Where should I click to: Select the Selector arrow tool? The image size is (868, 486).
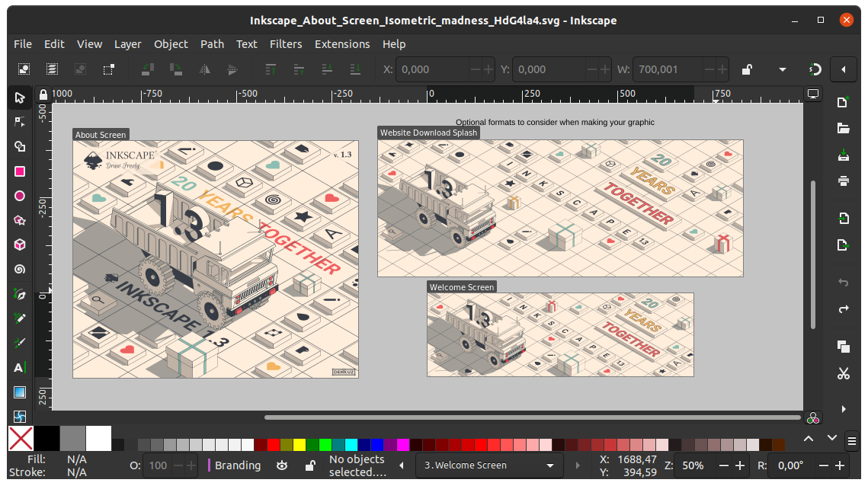click(x=19, y=98)
